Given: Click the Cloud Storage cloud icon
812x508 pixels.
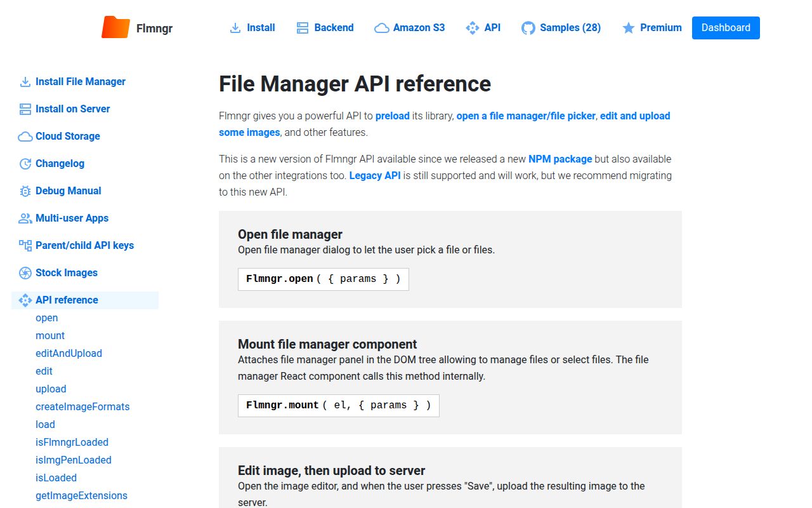Looking at the screenshot, I should pos(25,137).
